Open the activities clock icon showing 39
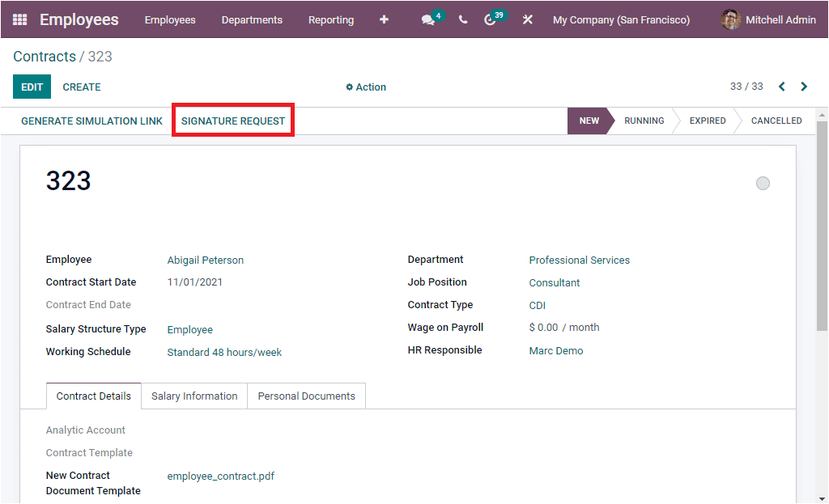This screenshot has width=829, height=504. click(x=491, y=19)
